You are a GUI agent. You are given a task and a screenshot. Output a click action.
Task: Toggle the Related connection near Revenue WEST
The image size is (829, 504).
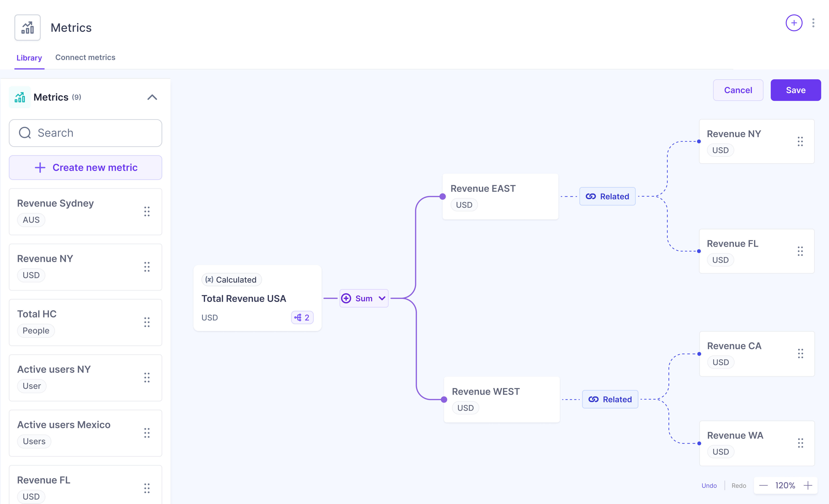pos(610,399)
